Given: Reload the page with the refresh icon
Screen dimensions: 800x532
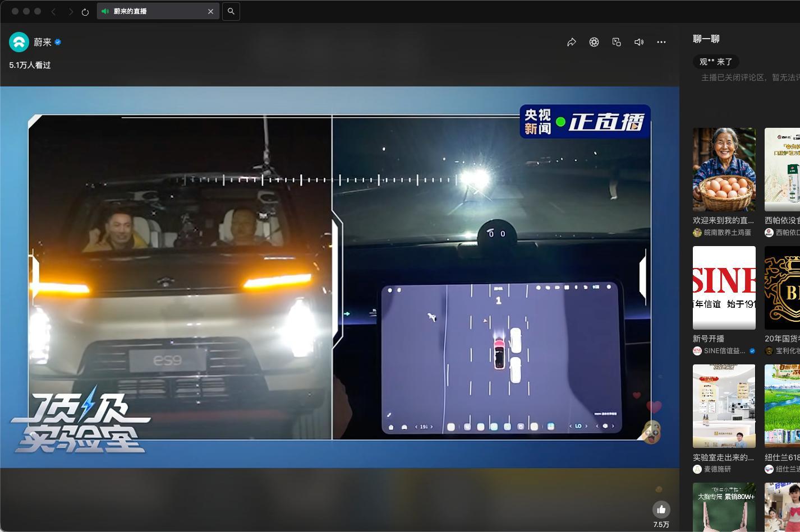Looking at the screenshot, I should pos(85,12).
